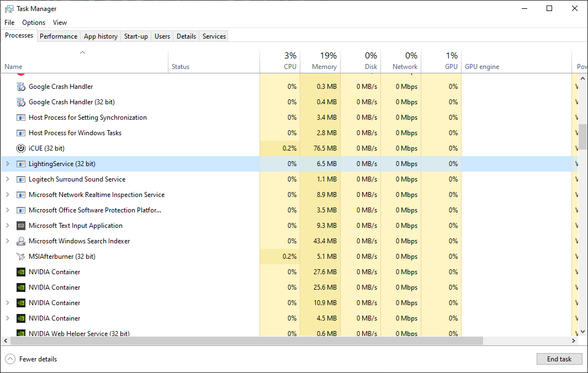The width and height of the screenshot is (588, 373).
Task: Expand the NVIDIA Container using 10.9 MB
Action: coord(8,302)
